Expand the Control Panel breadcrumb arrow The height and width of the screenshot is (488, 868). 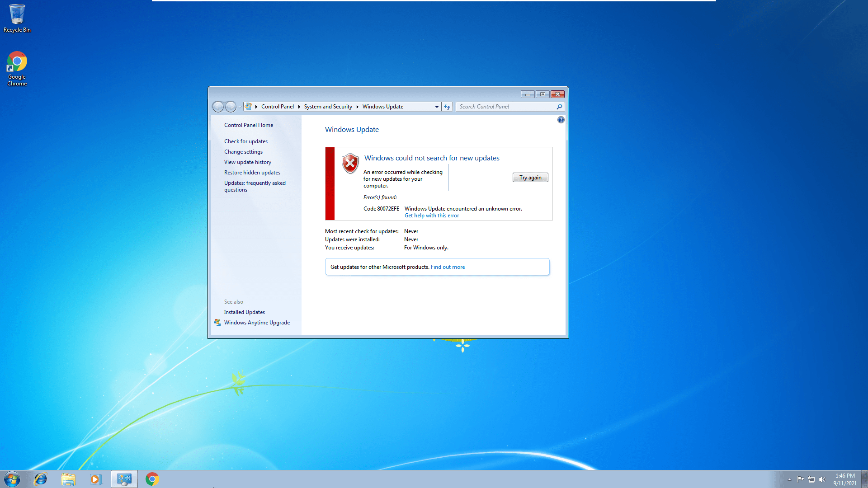pyautogui.click(x=299, y=107)
